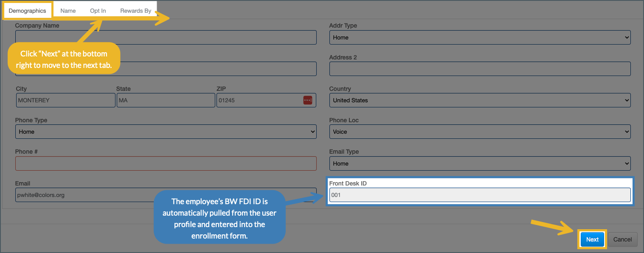Click the Next button

592,239
